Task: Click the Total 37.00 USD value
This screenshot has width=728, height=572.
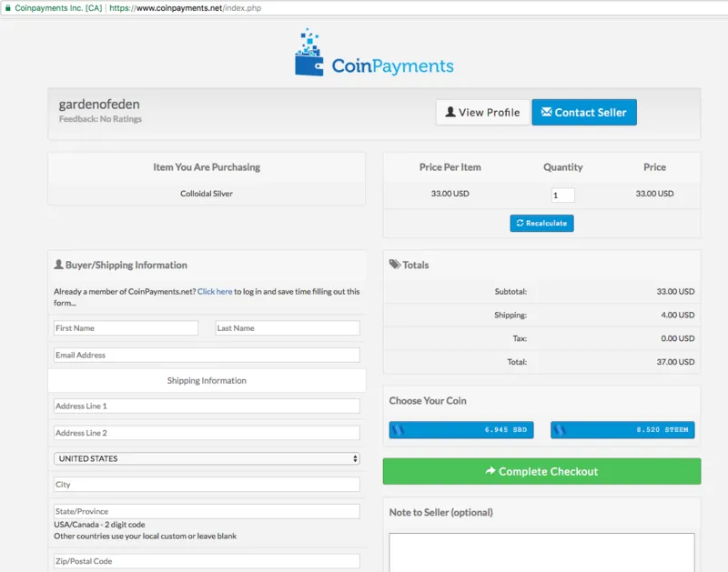Action: point(675,362)
